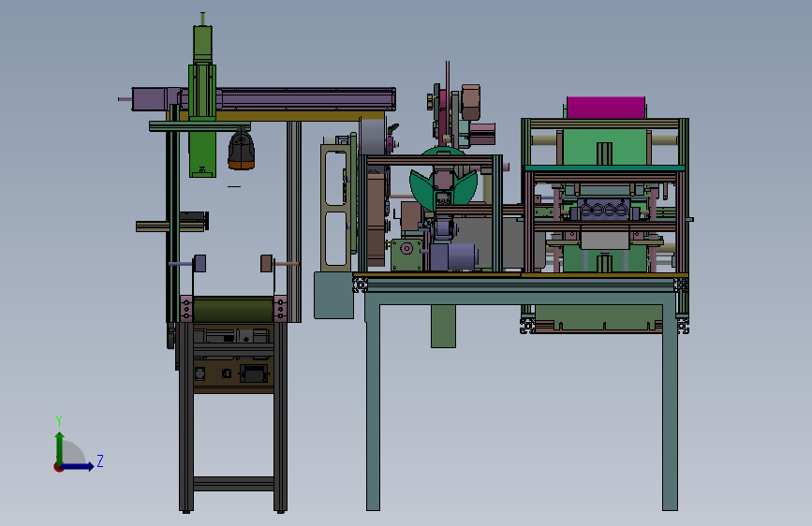
Task: Select the bottom crossbar of the left stand
Action: point(233,484)
